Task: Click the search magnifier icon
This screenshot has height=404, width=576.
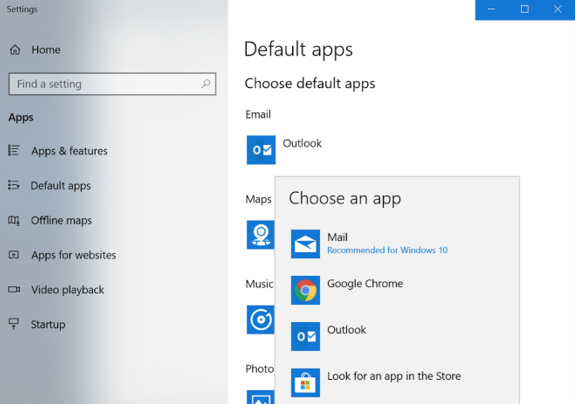Action: 205,84
